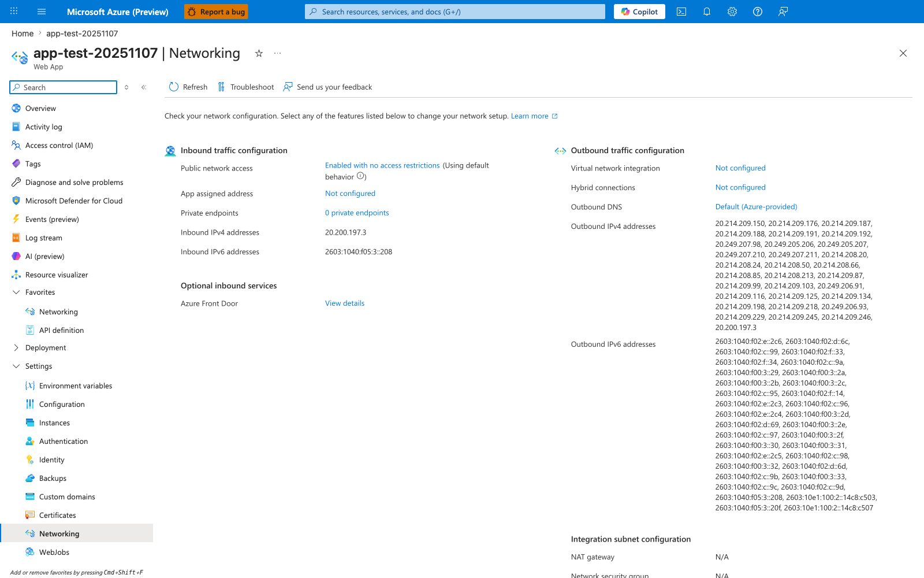Click the Environment variables icon
Screen dimensions: 924x578
30,386
